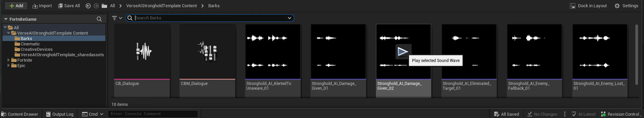Click Dock in Layout
This screenshot has width=644, height=118.
click(x=589, y=6)
